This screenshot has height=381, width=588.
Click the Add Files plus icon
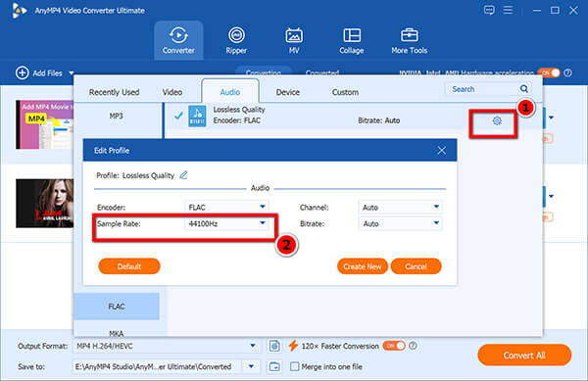click(x=23, y=72)
